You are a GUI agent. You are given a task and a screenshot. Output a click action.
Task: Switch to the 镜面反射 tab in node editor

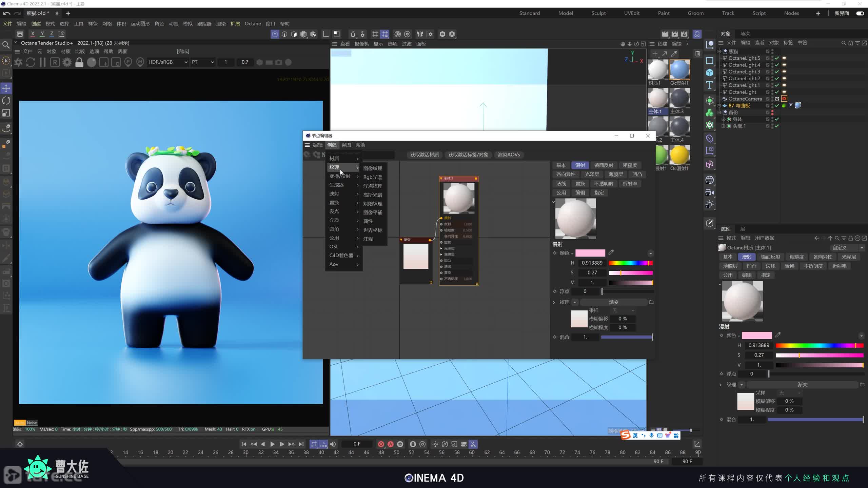(604, 165)
